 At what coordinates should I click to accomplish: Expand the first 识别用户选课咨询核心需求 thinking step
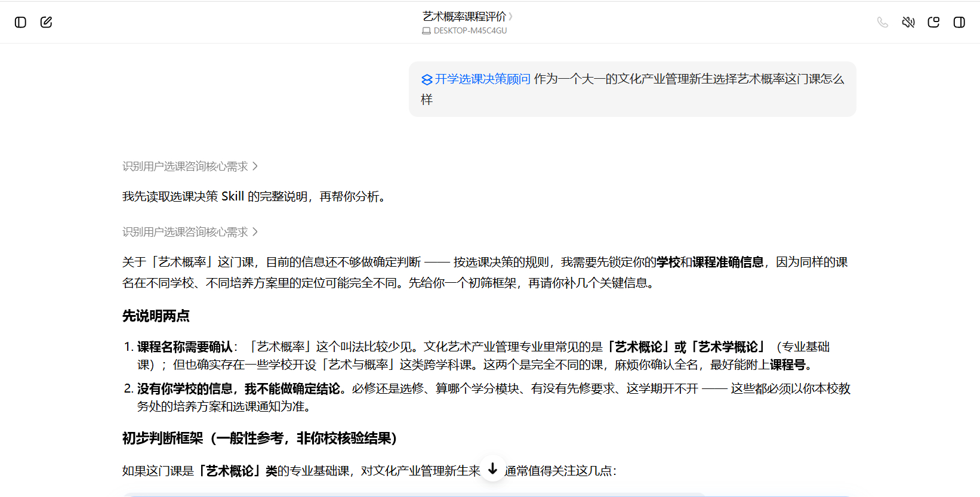click(x=190, y=166)
